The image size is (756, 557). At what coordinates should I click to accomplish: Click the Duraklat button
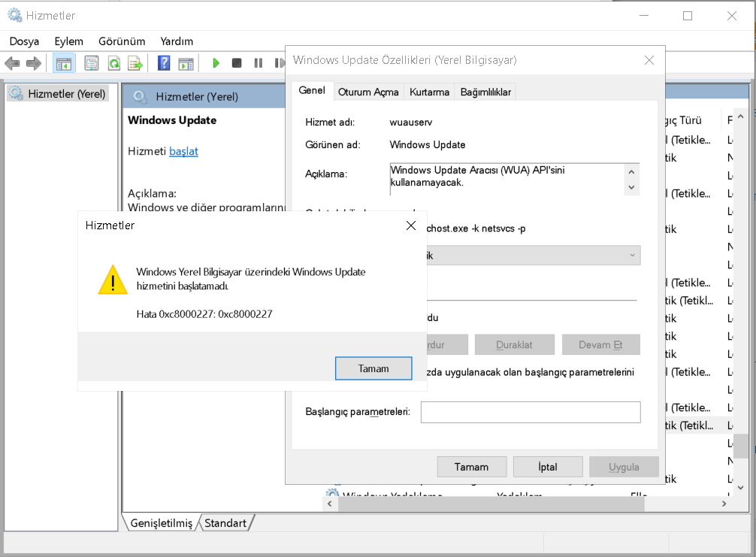pyautogui.click(x=515, y=345)
